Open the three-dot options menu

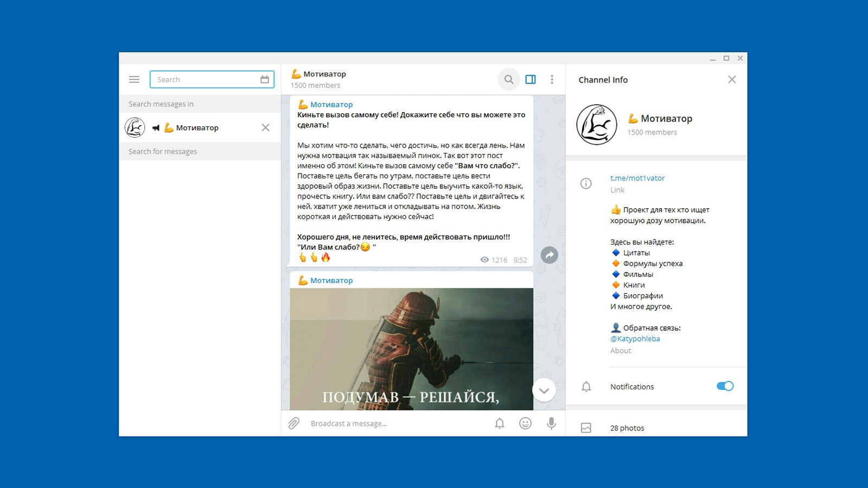coord(552,79)
